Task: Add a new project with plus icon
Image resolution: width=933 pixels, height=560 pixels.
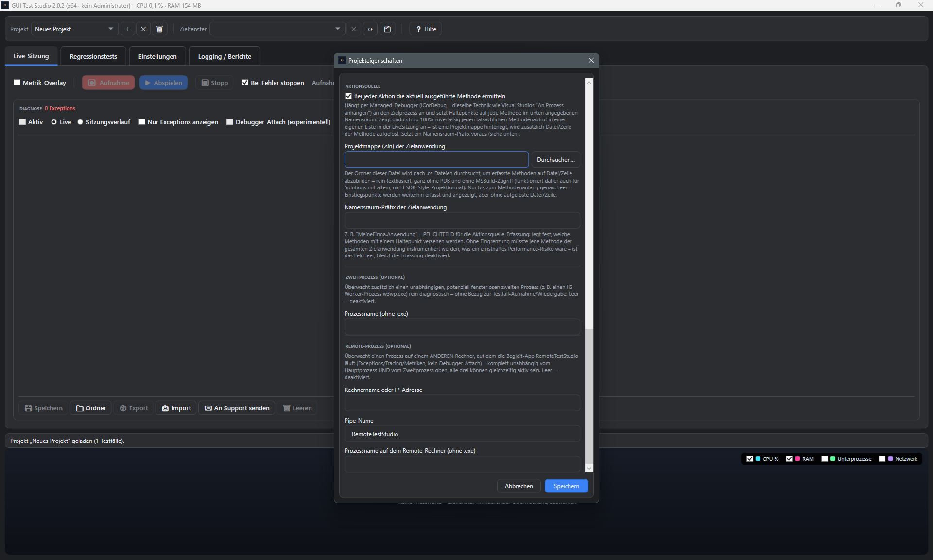Action: point(128,29)
